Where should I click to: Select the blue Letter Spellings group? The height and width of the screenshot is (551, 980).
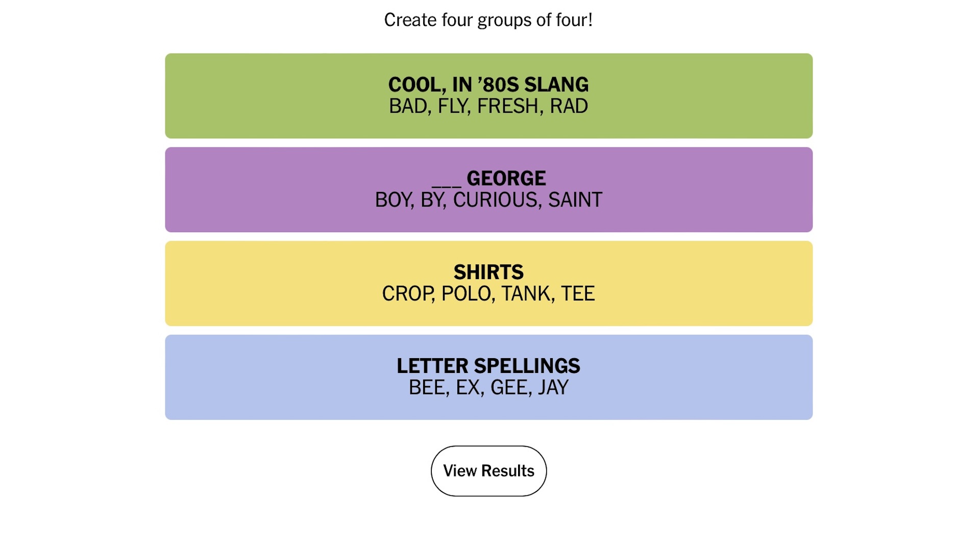tap(488, 378)
